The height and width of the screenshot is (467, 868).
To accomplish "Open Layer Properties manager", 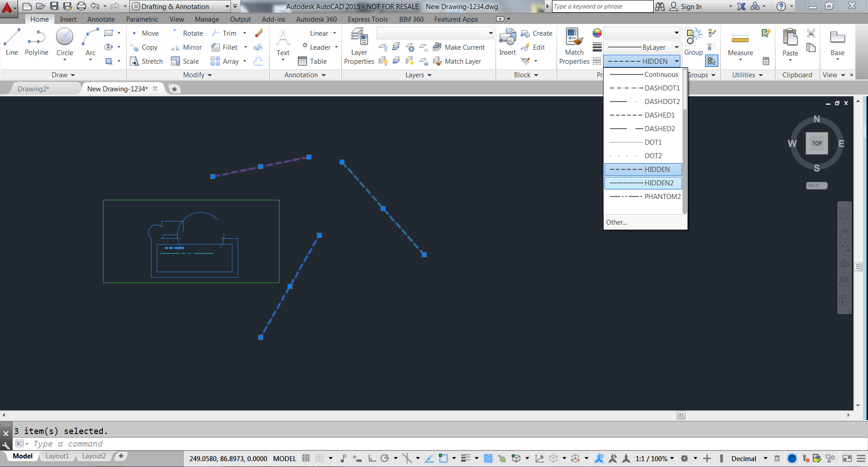I will tap(359, 46).
